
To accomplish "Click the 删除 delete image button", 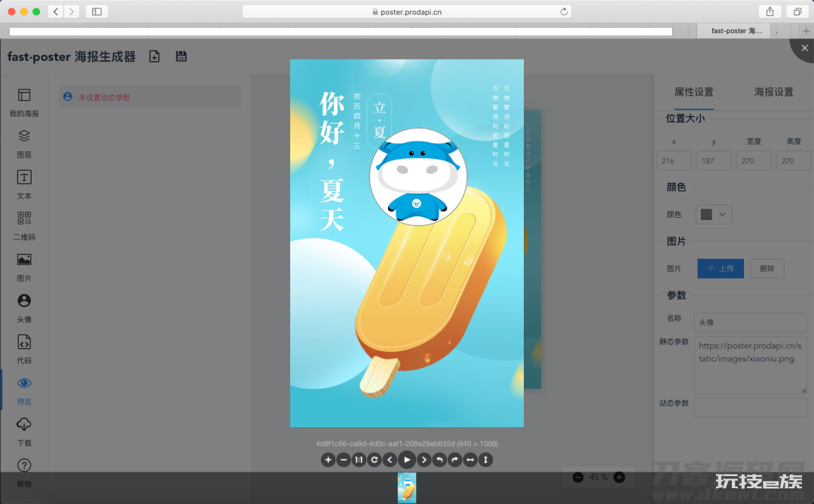I will 767,268.
